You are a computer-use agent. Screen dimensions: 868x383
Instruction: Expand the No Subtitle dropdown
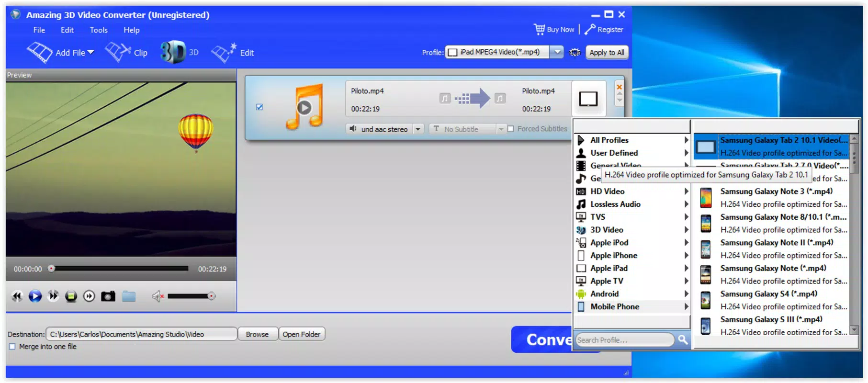(x=501, y=129)
